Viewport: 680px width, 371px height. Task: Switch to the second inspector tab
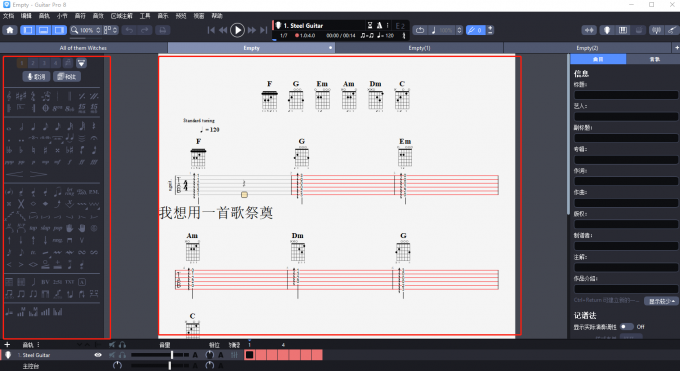pos(654,59)
